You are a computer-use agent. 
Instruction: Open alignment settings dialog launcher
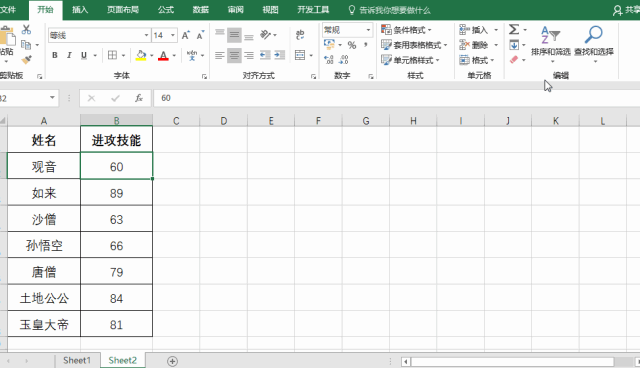[313, 76]
